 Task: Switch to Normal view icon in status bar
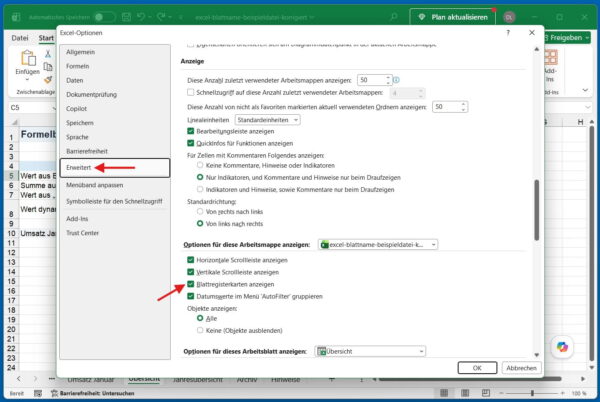click(x=444, y=393)
